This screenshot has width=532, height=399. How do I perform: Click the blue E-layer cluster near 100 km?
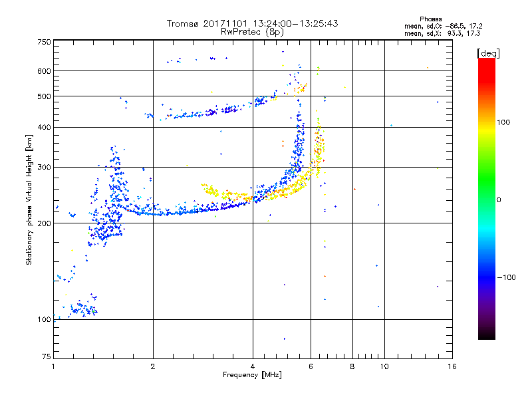pos(83,309)
